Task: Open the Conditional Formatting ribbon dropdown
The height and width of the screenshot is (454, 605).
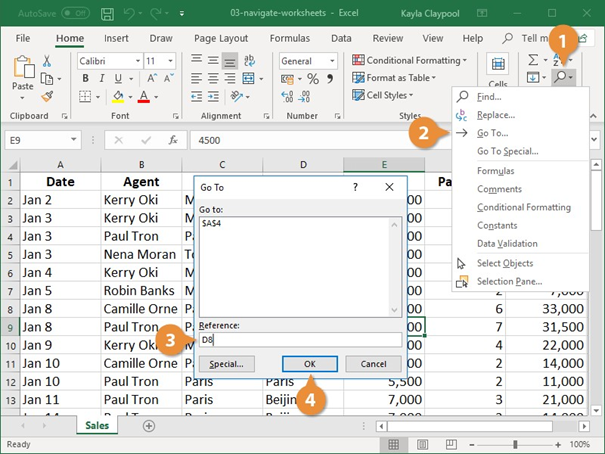Action: (409, 60)
